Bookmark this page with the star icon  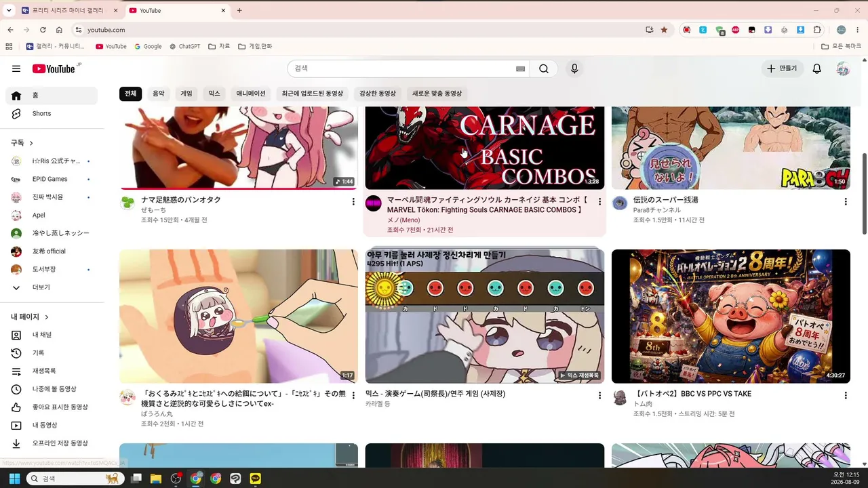coord(664,30)
